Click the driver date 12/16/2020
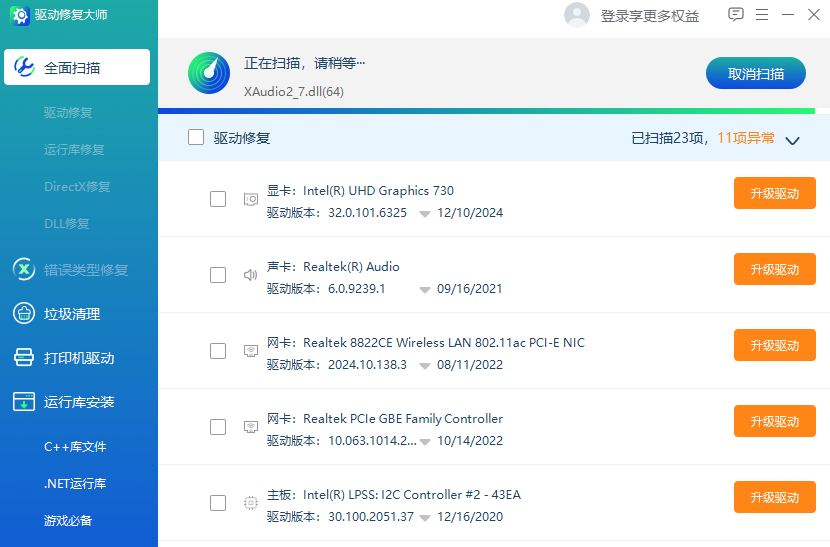The height and width of the screenshot is (547, 830). pos(470,517)
